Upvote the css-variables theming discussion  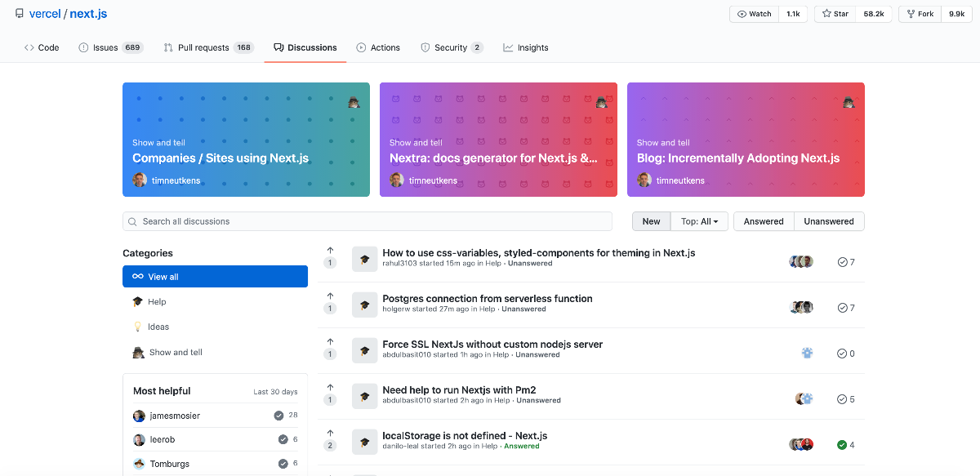click(x=330, y=251)
